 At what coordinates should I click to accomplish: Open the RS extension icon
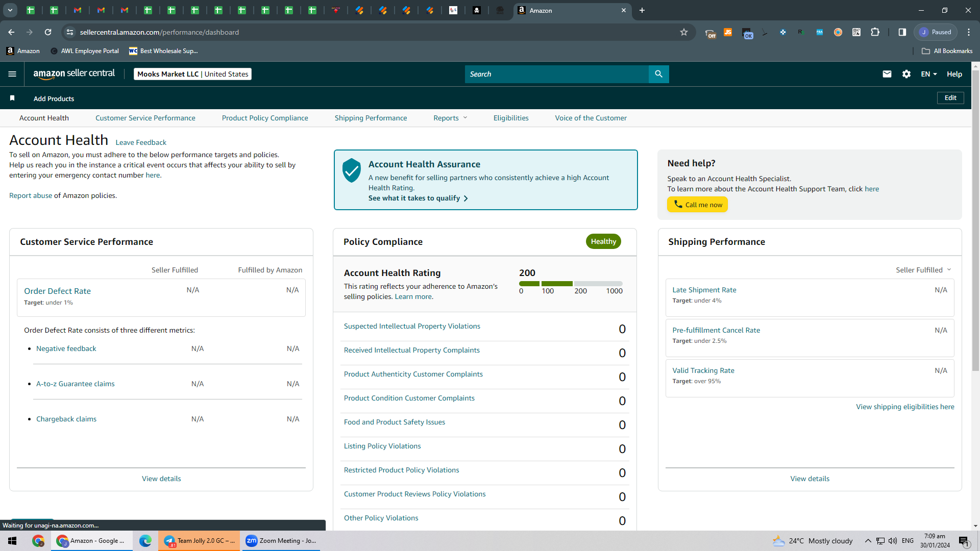(x=801, y=32)
